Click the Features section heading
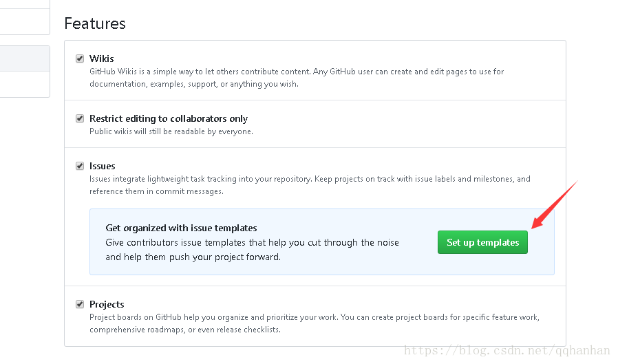 95,23
